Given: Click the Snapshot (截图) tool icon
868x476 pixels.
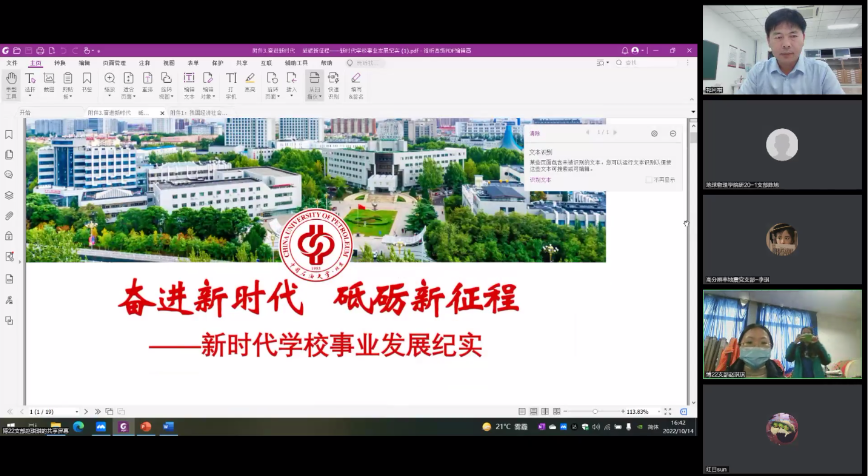Looking at the screenshot, I should tap(49, 83).
